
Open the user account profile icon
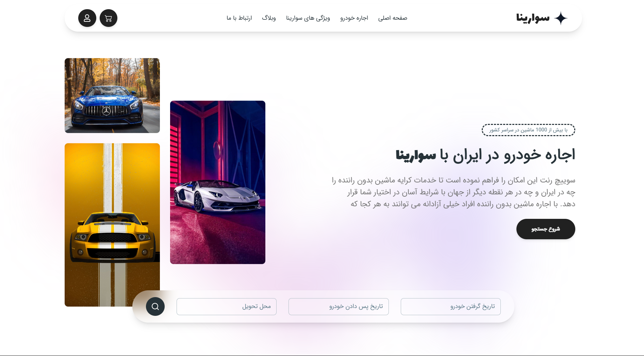pyautogui.click(x=87, y=18)
